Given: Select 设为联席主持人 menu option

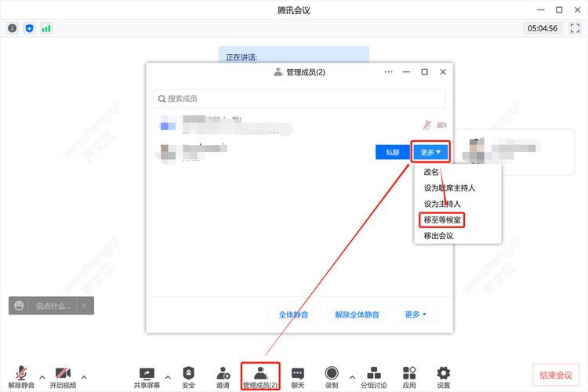Looking at the screenshot, I should coord(449,188).
